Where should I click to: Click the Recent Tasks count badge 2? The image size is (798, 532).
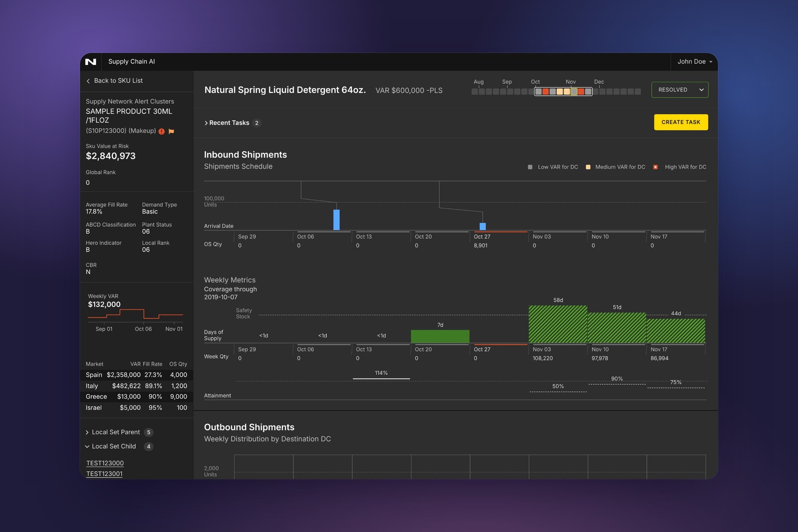tap(257, 123)
